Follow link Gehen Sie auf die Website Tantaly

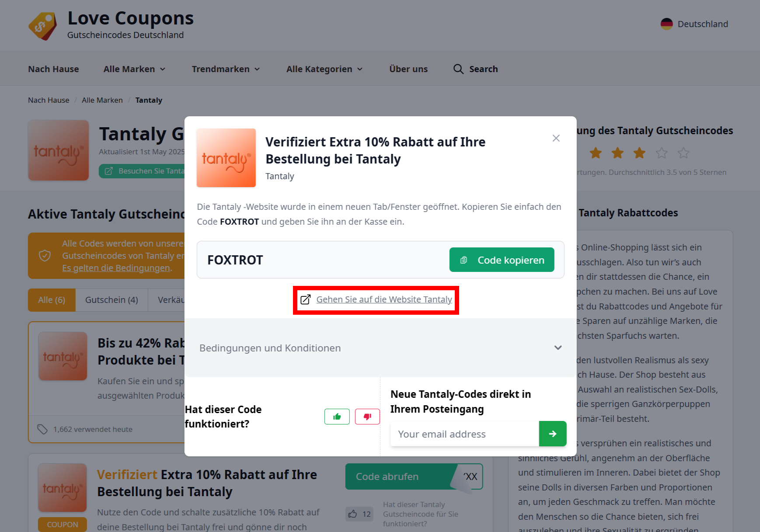[x=384, y=299]
